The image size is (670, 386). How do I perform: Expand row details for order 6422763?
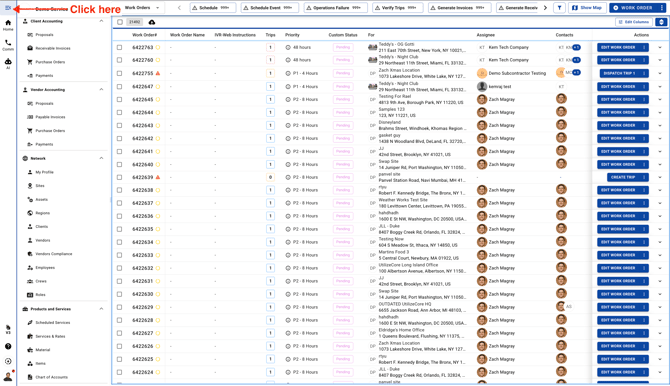click(x=660, y=47)
